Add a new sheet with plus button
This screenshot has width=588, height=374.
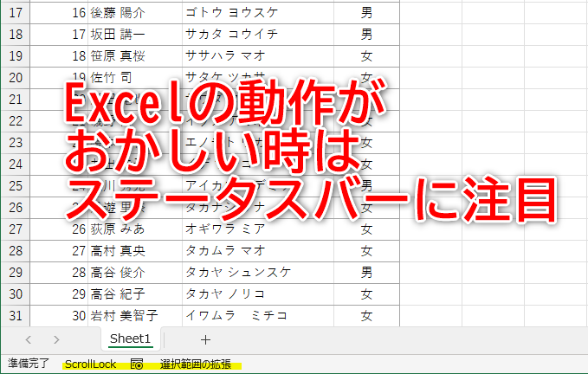pyautogui.click(x=205, y=339)
